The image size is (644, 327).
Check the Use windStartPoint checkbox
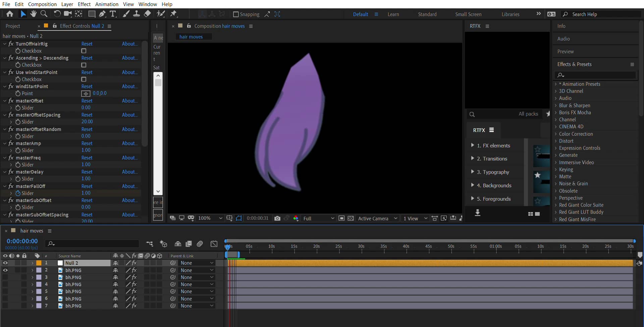[x=84, y=79]
